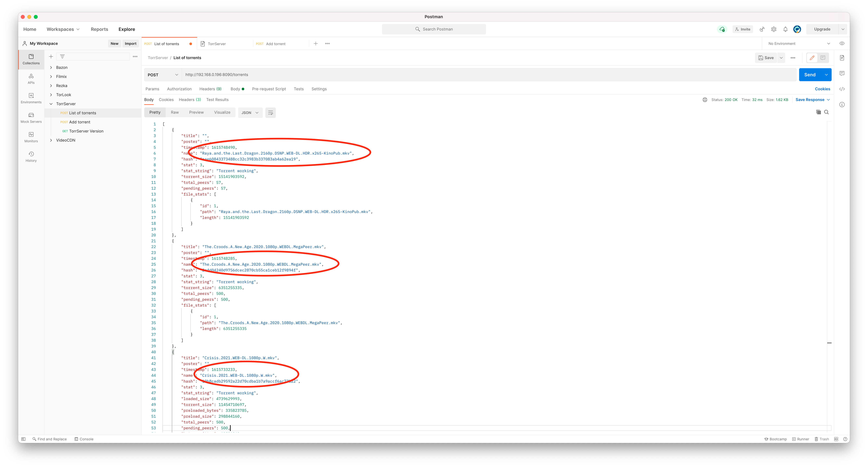Image resolution: width=868 pixels, height=467 pixels.
Task: Open the No Environment dropdown
Action: 799,44
